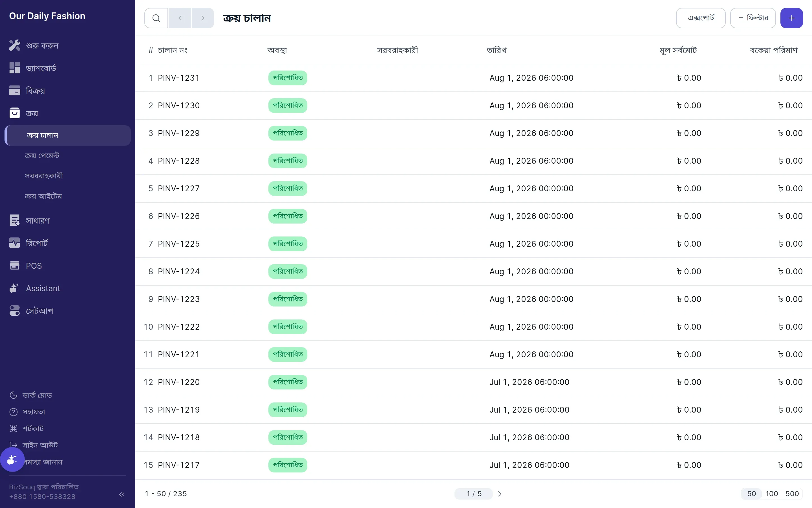812x508 pixels.
Task: Click the blue plus button to add invoice
Action: 791,18
